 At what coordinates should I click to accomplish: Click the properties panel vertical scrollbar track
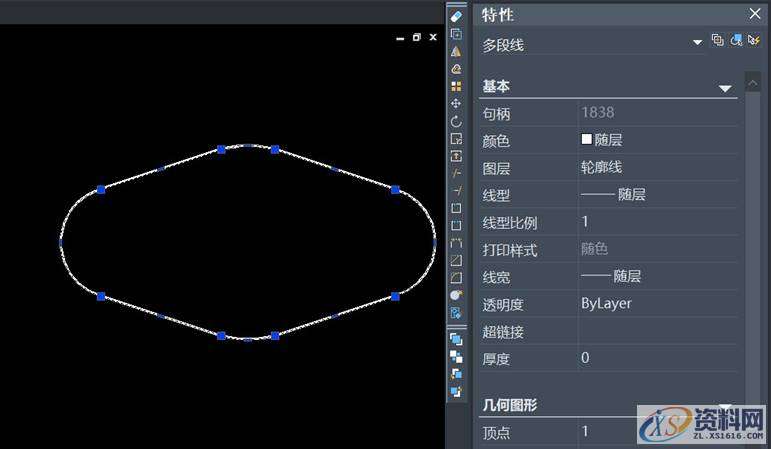point(753,246)
